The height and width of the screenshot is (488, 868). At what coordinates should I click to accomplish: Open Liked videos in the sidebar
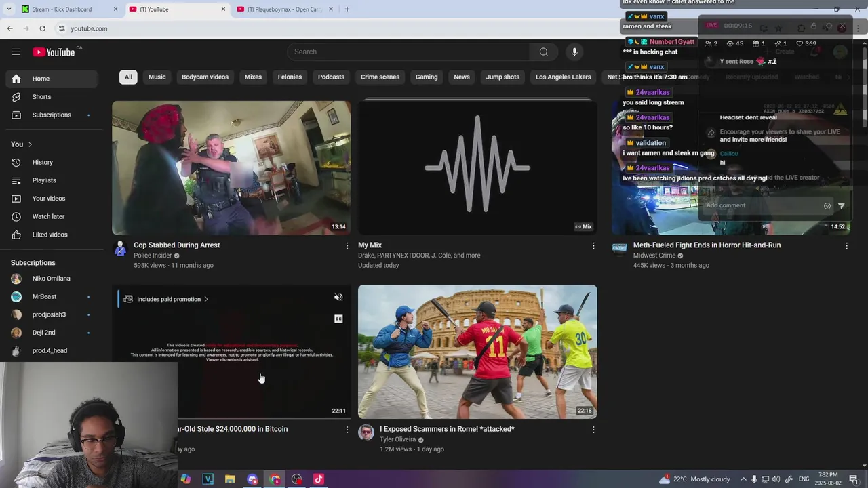[x=52, y=235]
